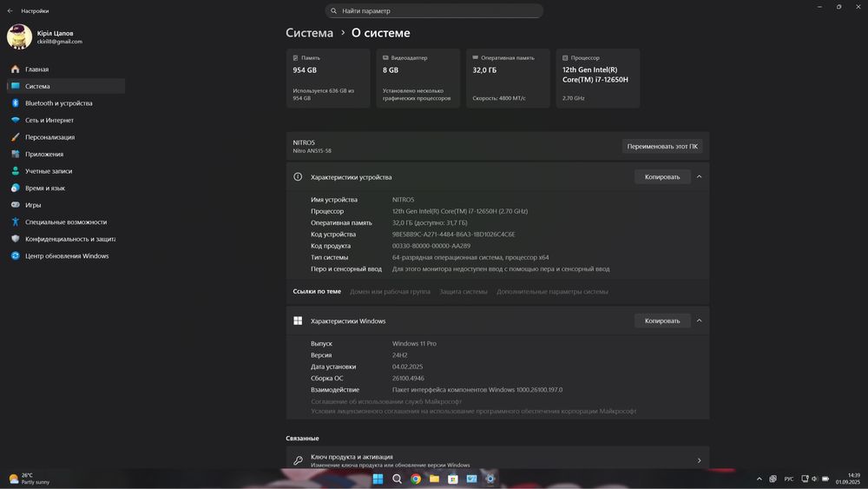Viewport: 868px width, 489px height.
Task: Click Windows logo icon beside Характеристики Windows
Action: tap(298, 320)
